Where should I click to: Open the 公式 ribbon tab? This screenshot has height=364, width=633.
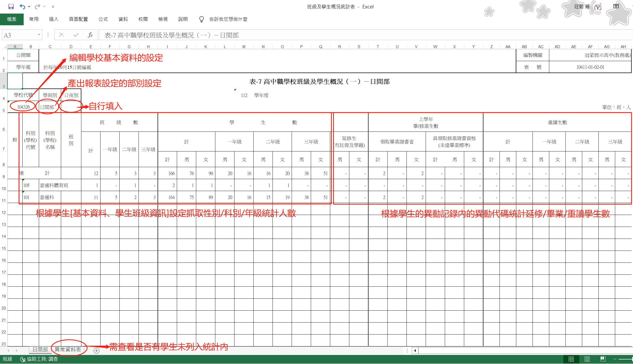tap(103, 19)
